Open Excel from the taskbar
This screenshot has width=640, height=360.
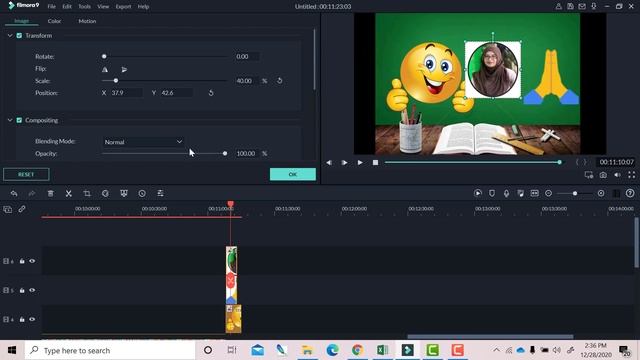point(382,350)
